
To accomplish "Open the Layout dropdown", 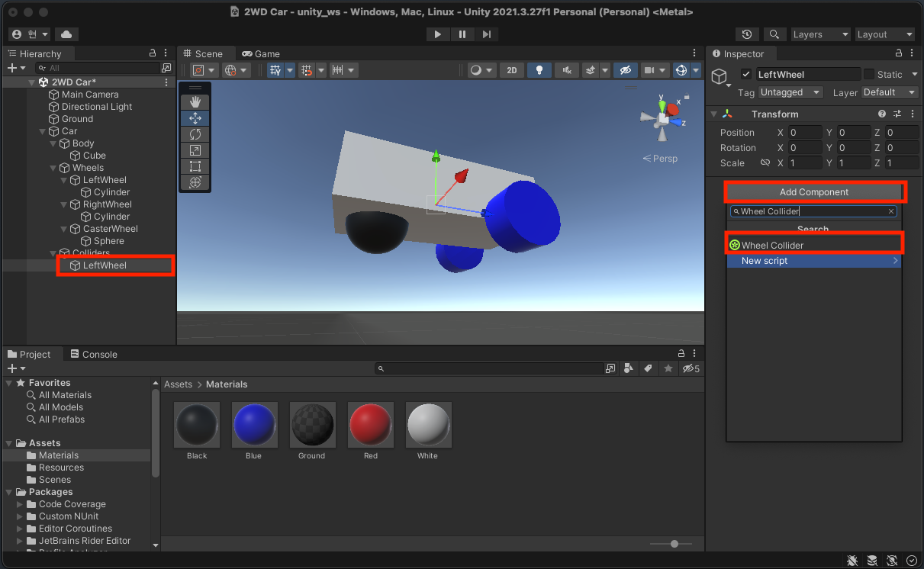I will click(x=884, y=34).
